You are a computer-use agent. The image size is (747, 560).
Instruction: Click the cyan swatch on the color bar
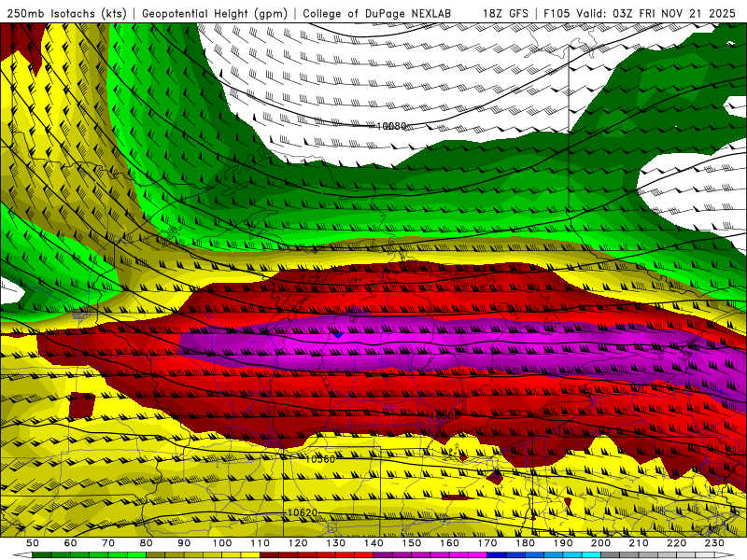pyautogui.click(x=592, y=554)
